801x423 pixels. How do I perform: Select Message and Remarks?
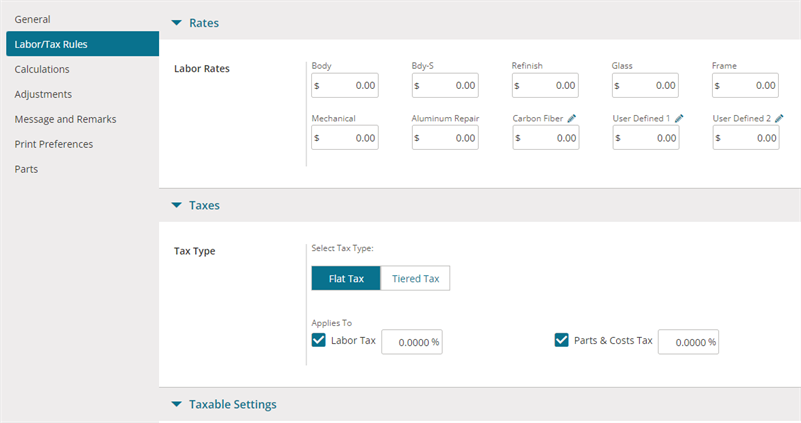[65, 120]
